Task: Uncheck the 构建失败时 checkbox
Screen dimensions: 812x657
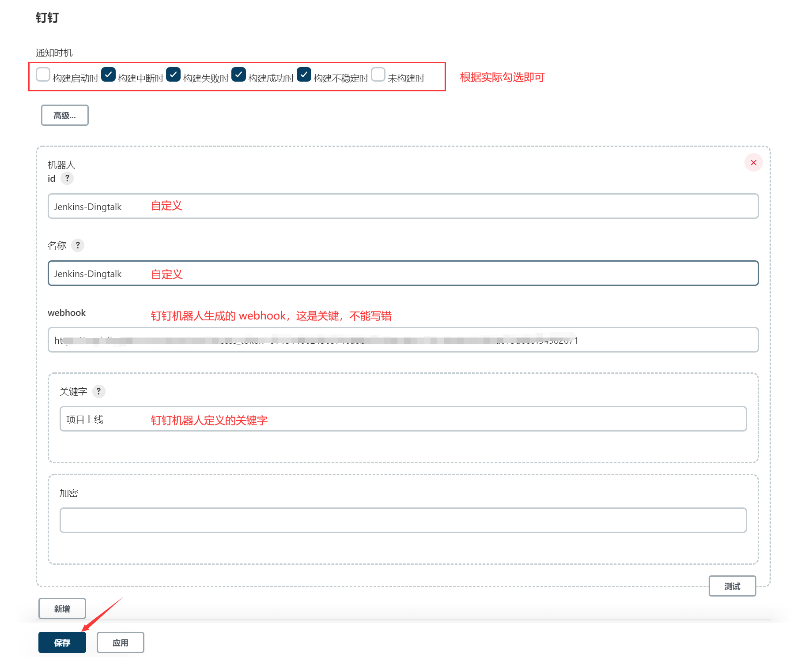Action: coord(173,75)
